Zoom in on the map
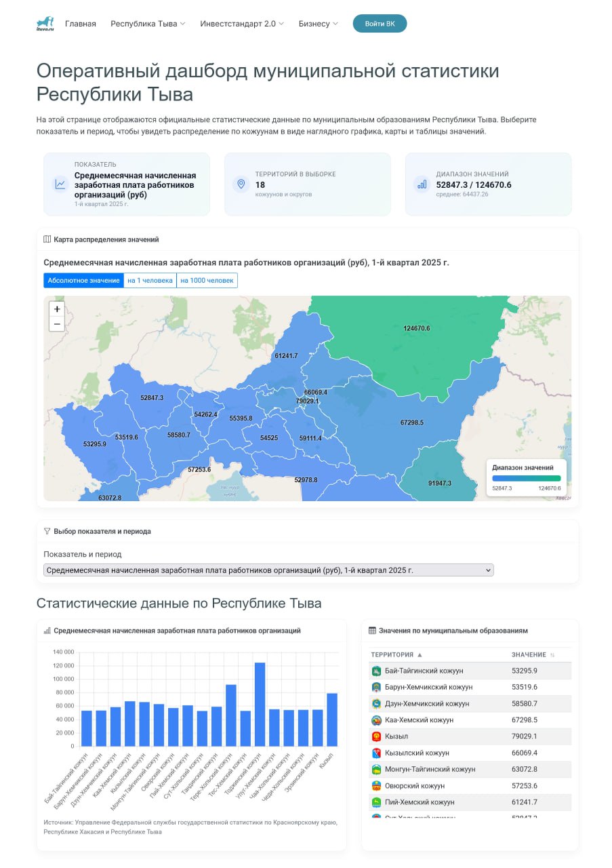 click(x=57, y=309)
